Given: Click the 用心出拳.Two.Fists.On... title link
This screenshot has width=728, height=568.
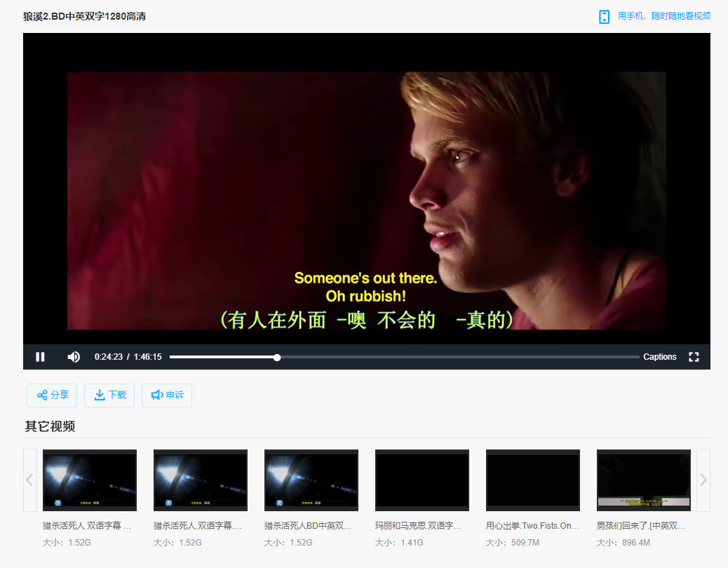Looking at the screenshot, I should click(532, 526).
